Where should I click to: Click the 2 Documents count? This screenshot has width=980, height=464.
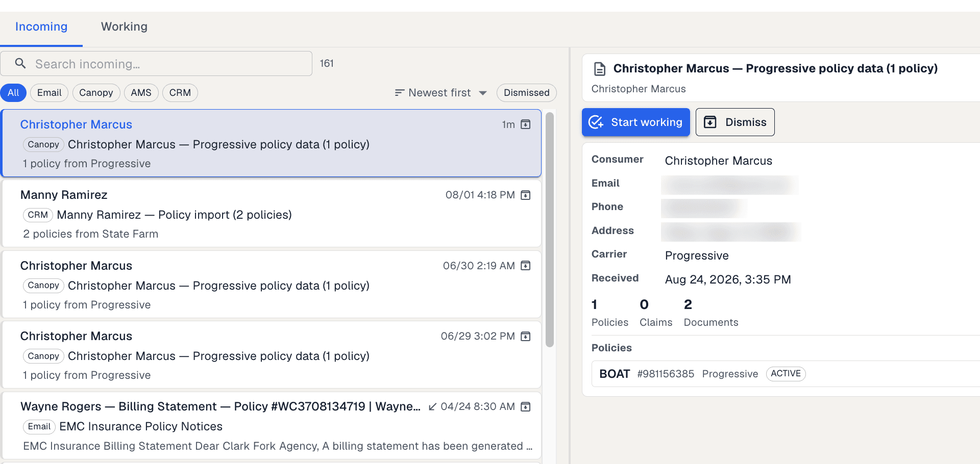pos(711,313)
